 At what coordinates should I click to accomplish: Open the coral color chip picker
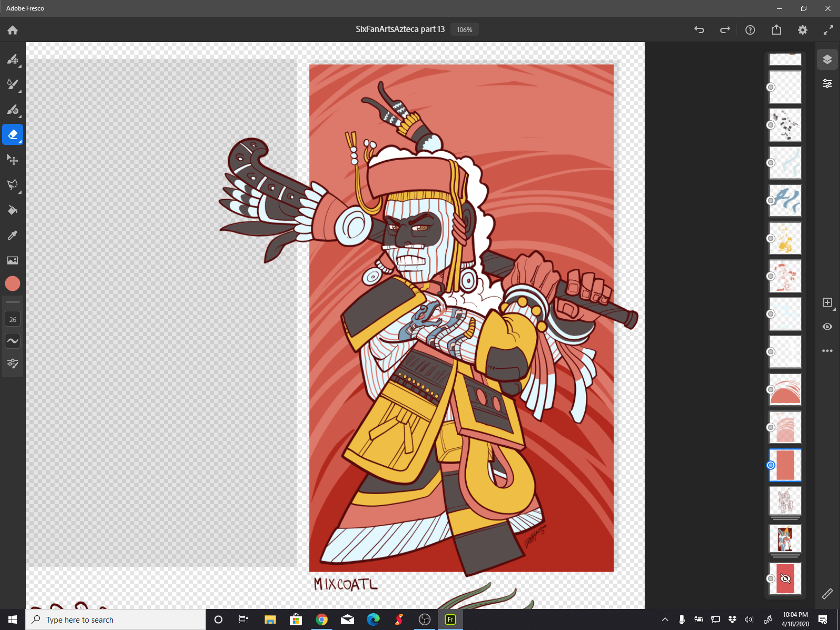[x=13, y=283]
